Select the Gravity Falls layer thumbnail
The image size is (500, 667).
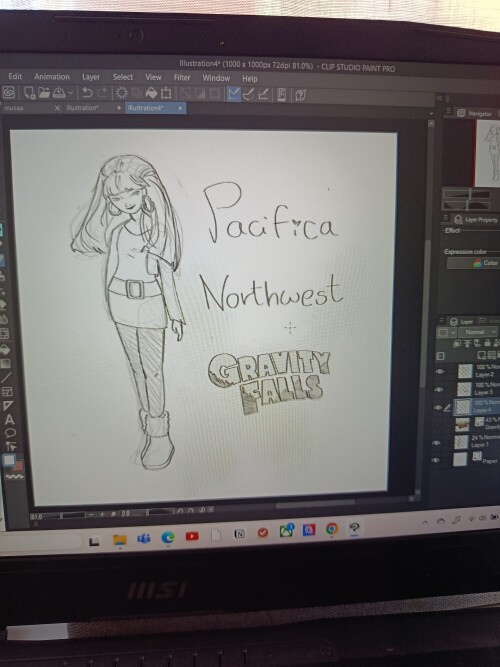pos(462,424)
